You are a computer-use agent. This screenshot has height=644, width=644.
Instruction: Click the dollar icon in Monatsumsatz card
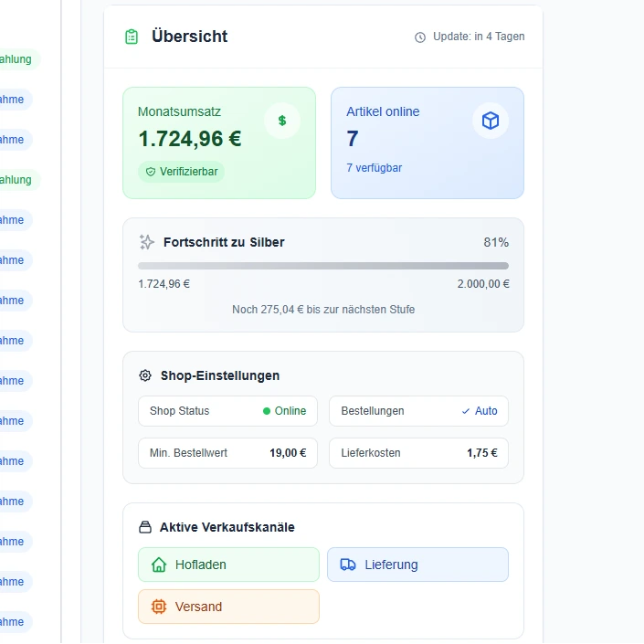coord(282,121)
